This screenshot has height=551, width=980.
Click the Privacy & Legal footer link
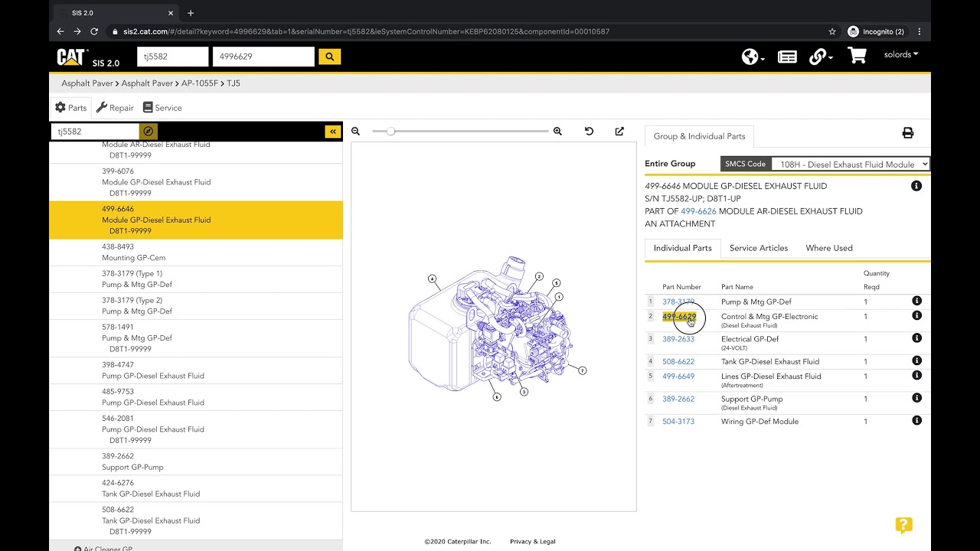coord(533,542)
